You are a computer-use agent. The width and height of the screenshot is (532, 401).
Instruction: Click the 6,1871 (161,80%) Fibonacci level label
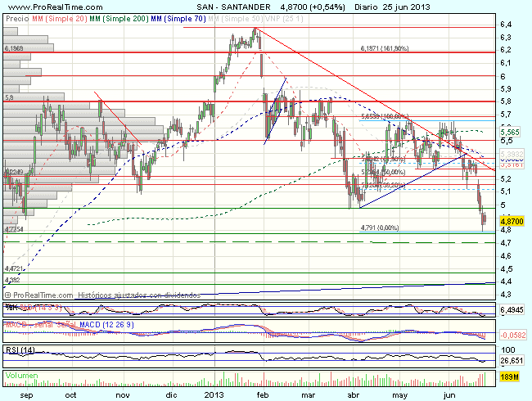point(385,48)
